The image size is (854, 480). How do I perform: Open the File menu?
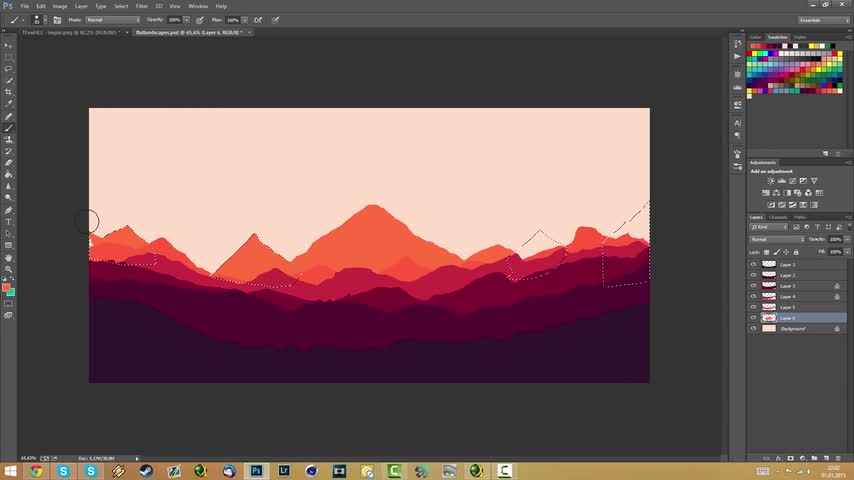(x=25, y=6)
